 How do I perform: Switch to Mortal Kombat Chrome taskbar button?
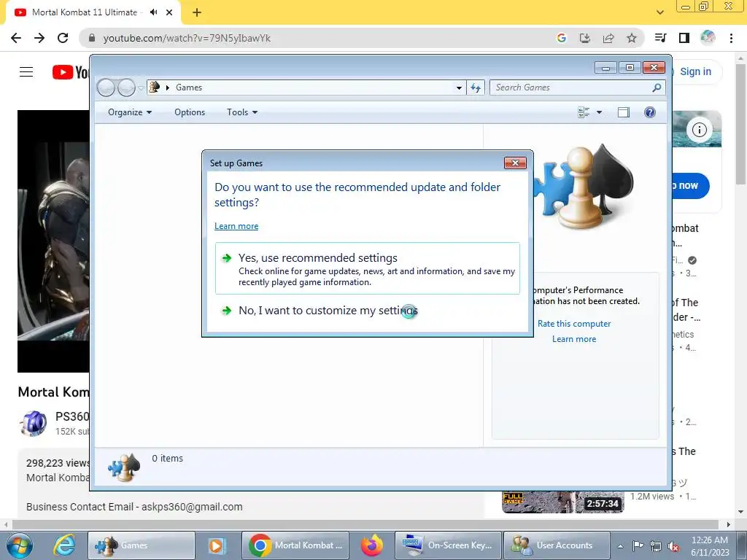296,545
